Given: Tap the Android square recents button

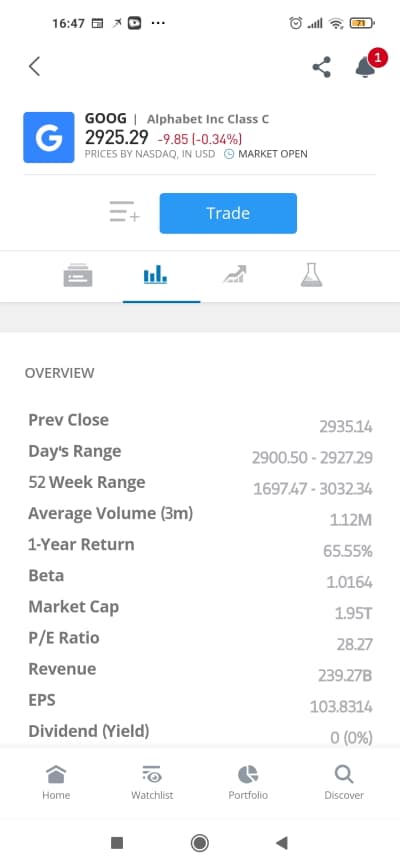Looking at the screenshot, I should [x=117, y=843].
